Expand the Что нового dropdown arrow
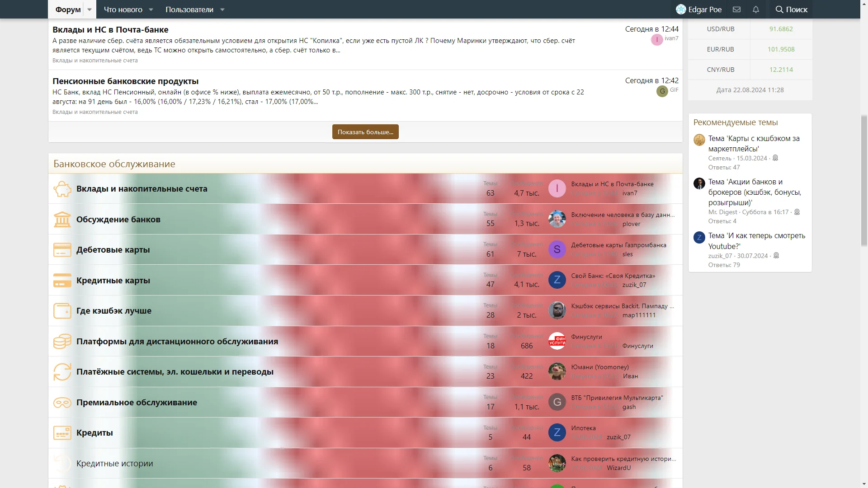 151,9
